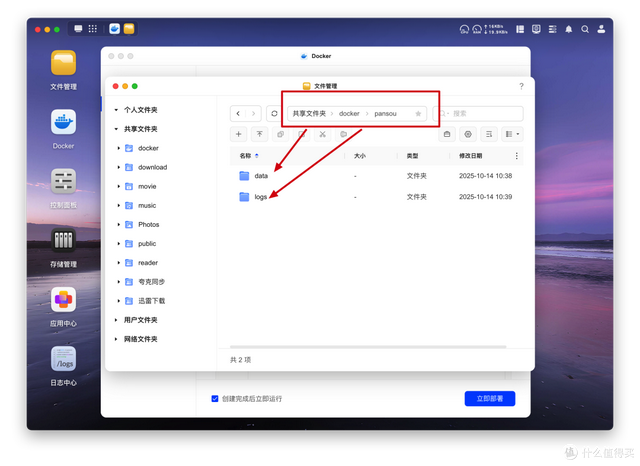
Task: Open the column options three-dot menu
Action: click(x=517, y=156)
